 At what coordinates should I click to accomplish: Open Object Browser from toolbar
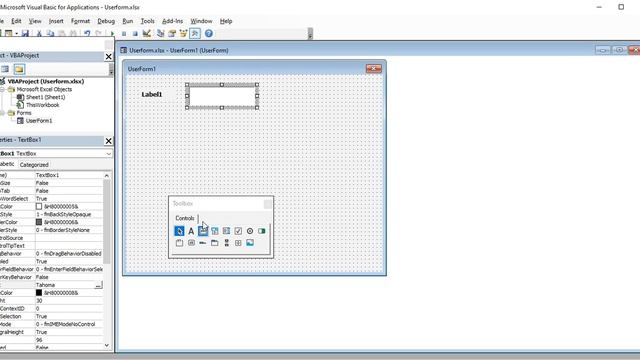coord(183,33)
